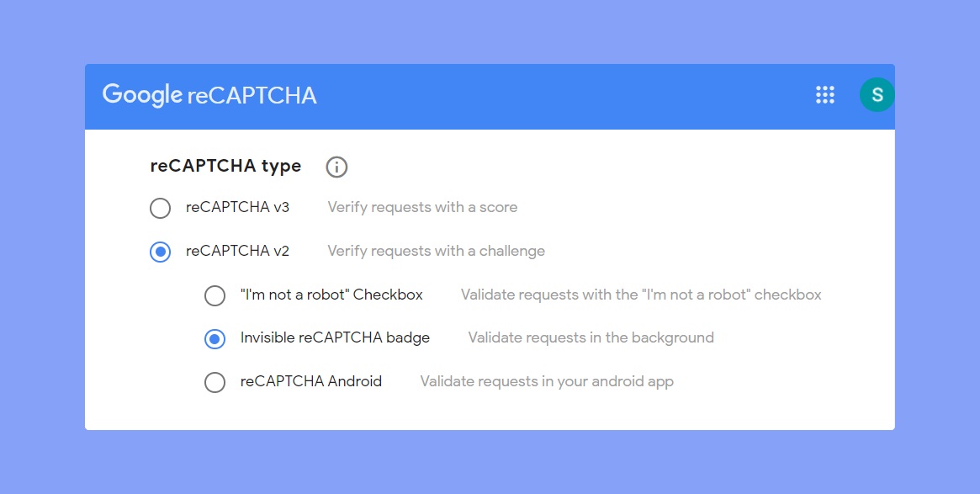Open the Google apps grid menu
The image size is (980, 494).
(x=825, y=95)
